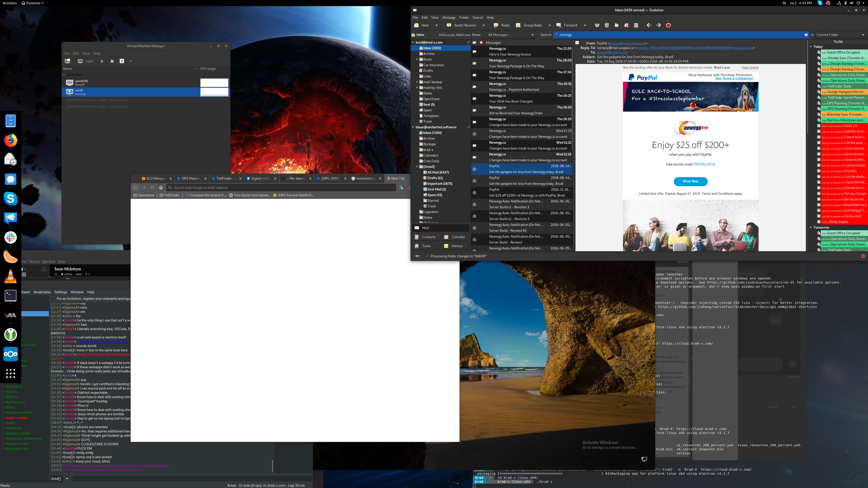Toggle completion checkbox for 'Do tax stuff' task
The image size is (868, 488).
pyautogui.click(x=819, y=216)
